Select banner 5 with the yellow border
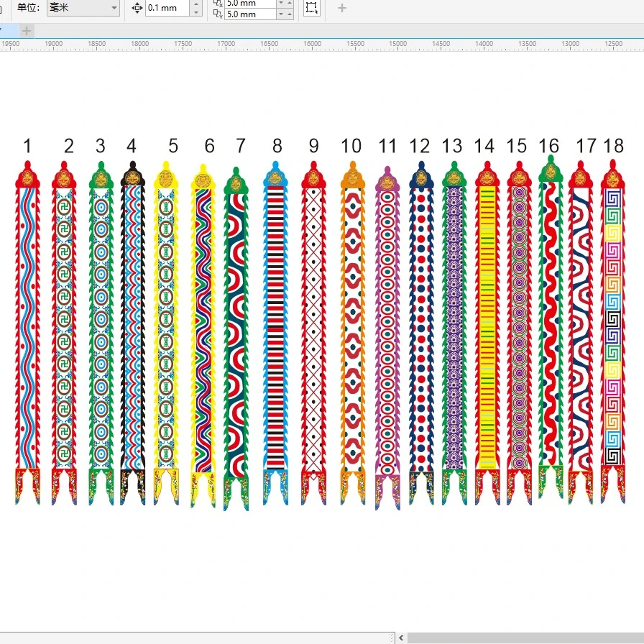The image size is (644, 644). pyautogui.click(x=166, y=323)
